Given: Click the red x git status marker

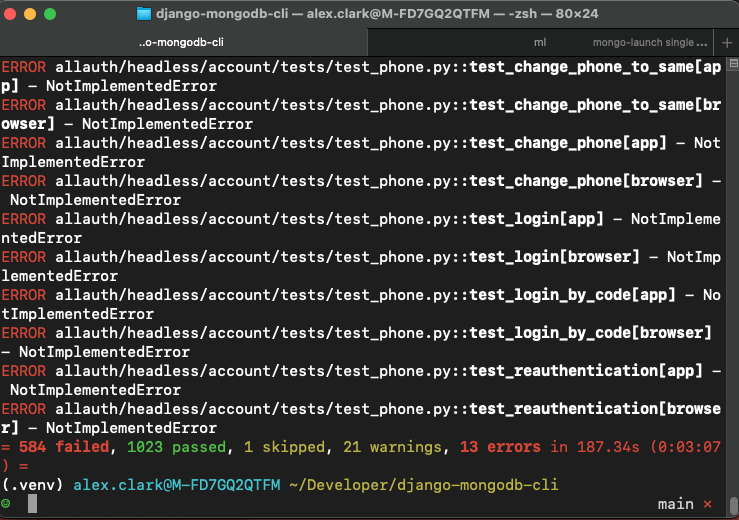Looking at the screenshot, I should click(x=707, y=504).
